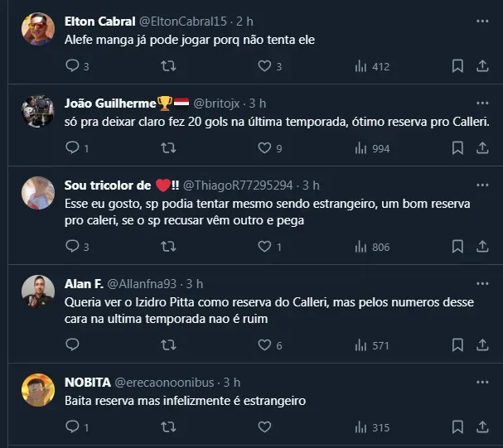Screen dimensions: 503x448
Task: Reply to NOBITA's tweet
Action: pyautogui.click(x=72, y=427)
